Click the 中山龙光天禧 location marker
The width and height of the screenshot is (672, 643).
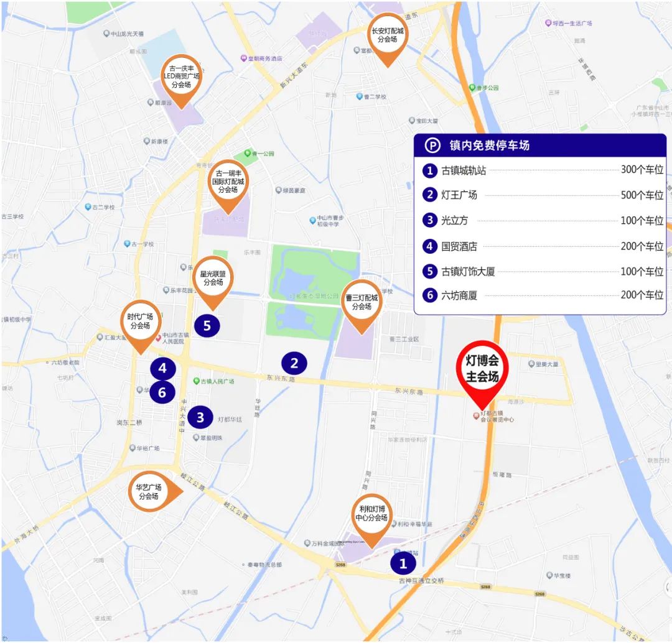coord(106,34)
